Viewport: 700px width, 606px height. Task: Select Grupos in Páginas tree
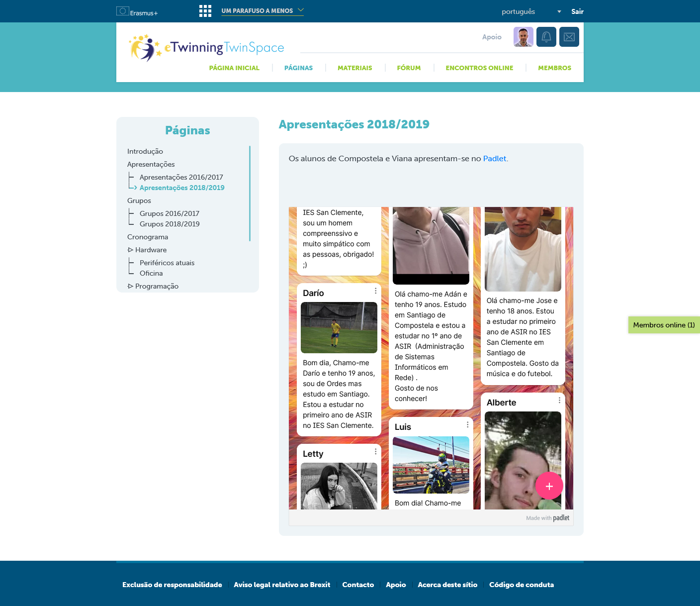[139, 201]
